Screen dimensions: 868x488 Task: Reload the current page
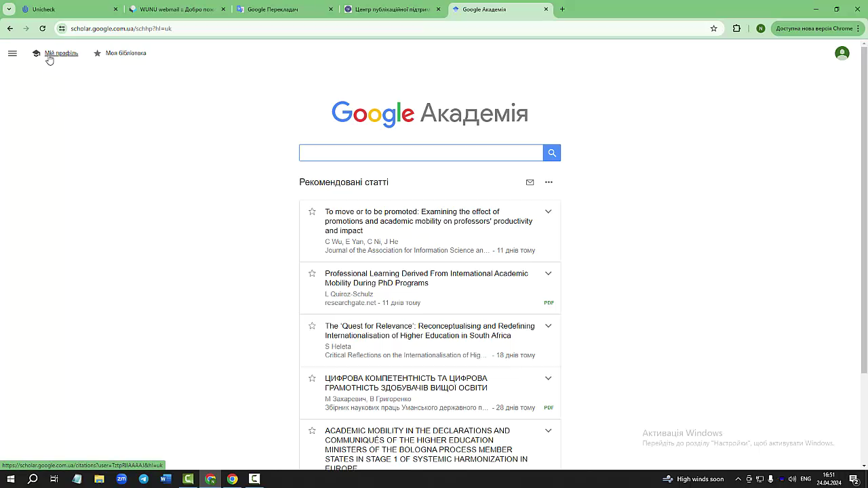coord(42,28)
